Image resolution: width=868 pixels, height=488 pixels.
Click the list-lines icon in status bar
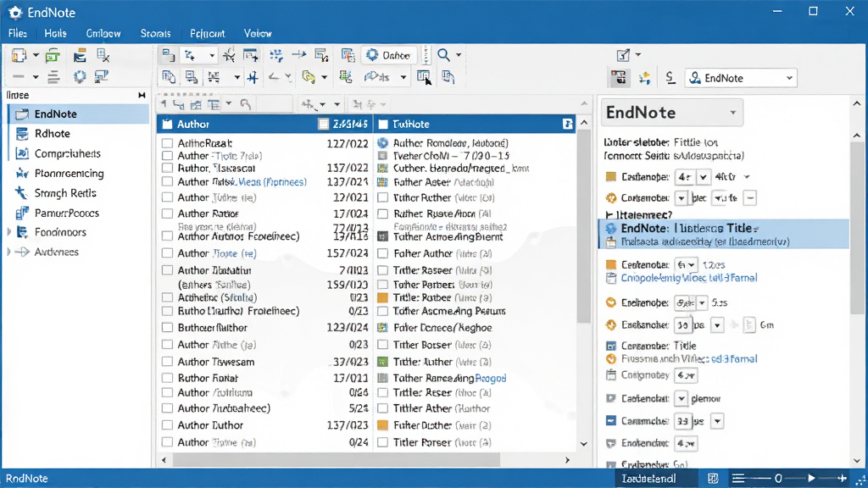coord(738,478)
